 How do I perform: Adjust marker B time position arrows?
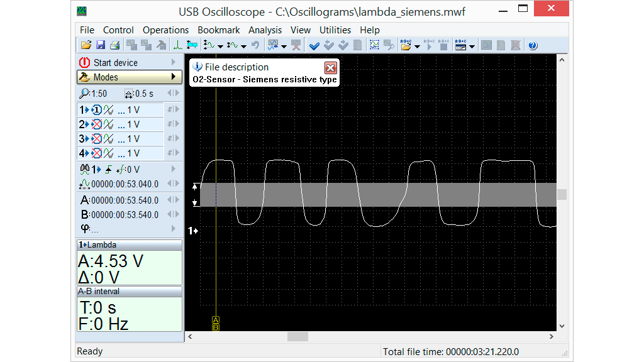point(174,214)
